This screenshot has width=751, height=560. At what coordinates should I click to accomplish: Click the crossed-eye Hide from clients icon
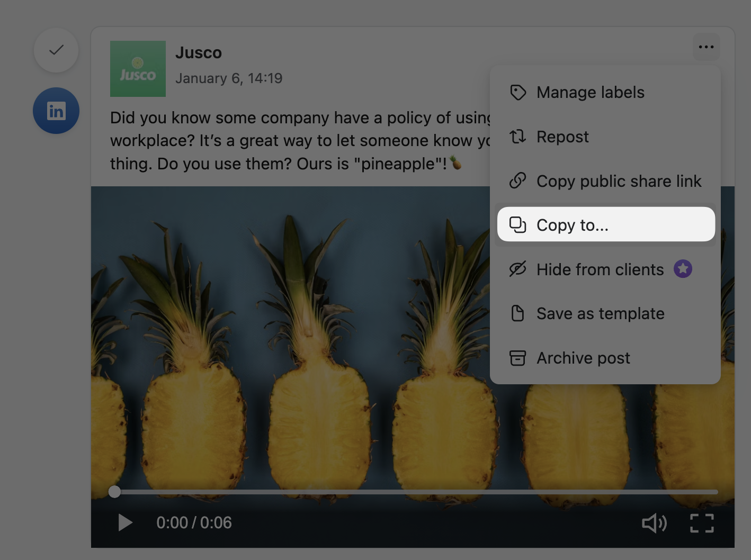click(517, 269)
